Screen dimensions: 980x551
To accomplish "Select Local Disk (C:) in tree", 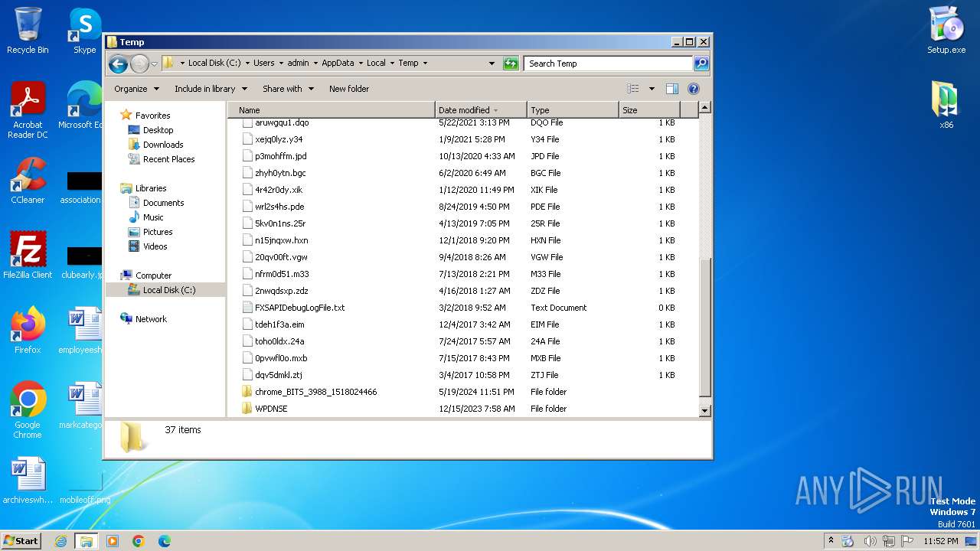I will [x=165, y=290].
